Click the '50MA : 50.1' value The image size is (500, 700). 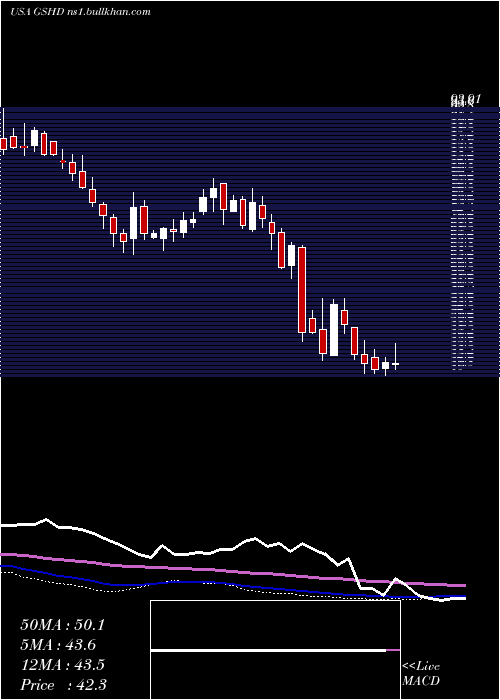coord(62,625)
